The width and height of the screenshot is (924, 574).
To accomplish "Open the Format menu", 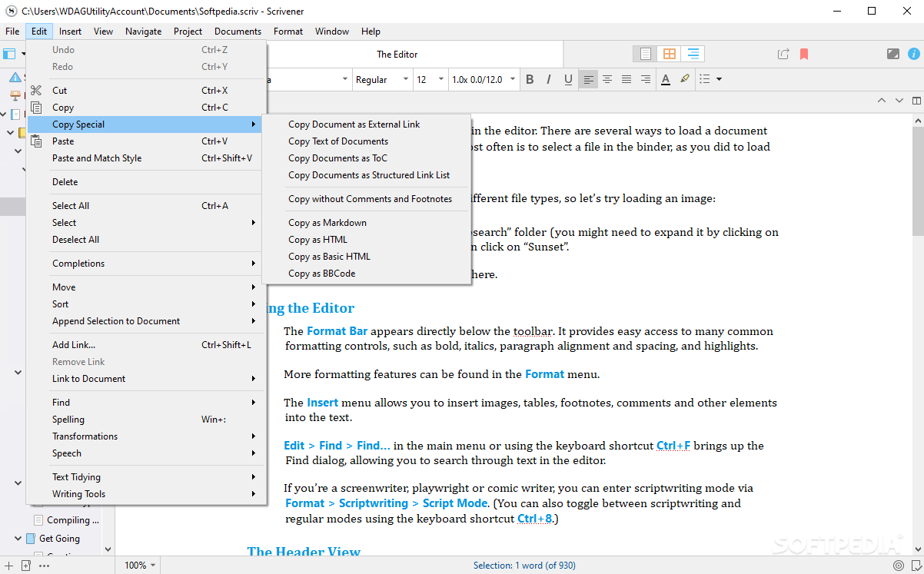I will tap(288, 32).
